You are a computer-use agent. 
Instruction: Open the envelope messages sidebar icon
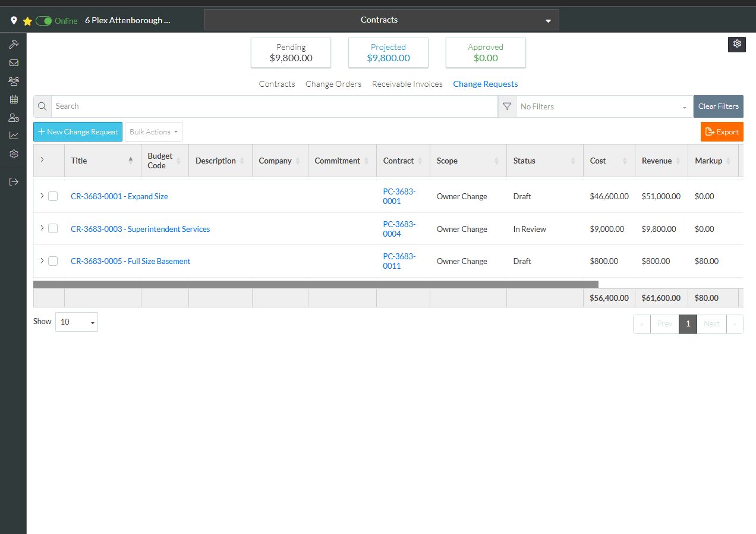[14, 62]
